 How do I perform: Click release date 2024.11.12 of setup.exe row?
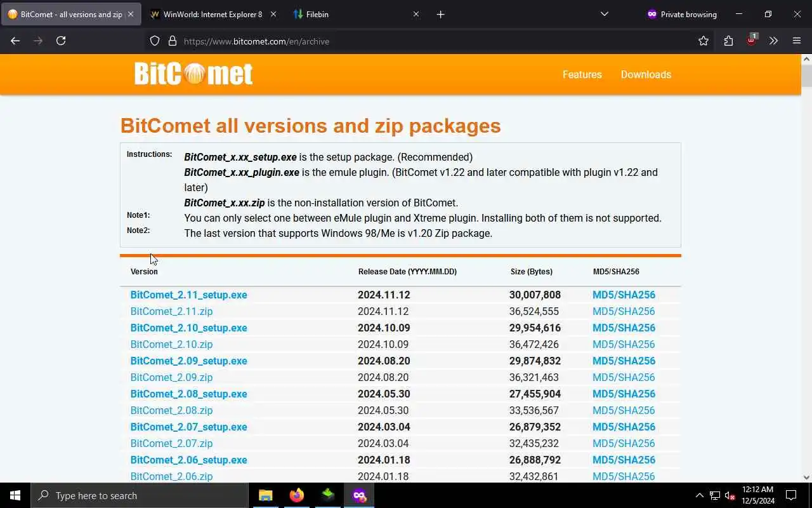click(384, 295)
